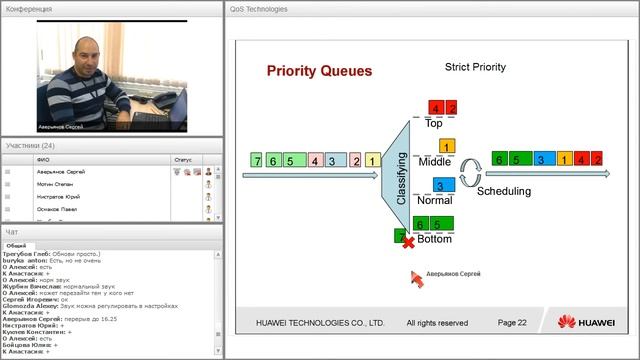Screen dimensions: 640x360
Task: Click the red X drop mark on packet 7
Action: coord(408,242)
